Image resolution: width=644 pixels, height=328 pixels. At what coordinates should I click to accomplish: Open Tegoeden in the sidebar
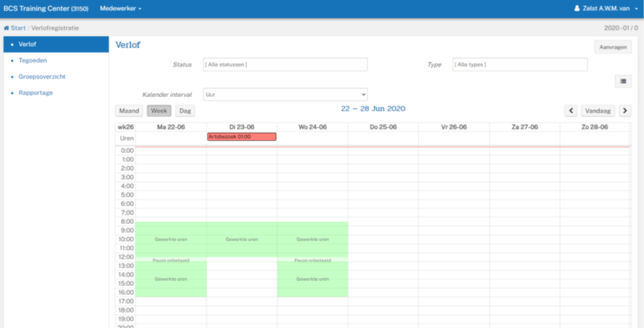(x=33, y=61)
